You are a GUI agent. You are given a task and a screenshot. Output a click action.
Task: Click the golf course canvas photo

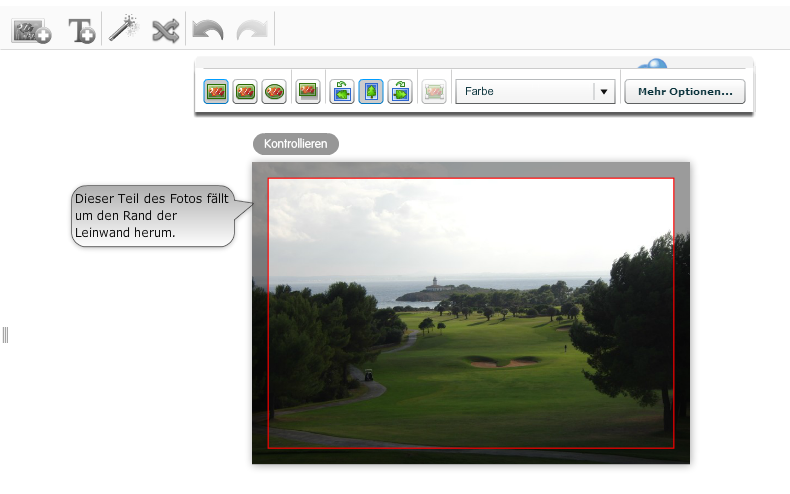click(x=471, y=313)
